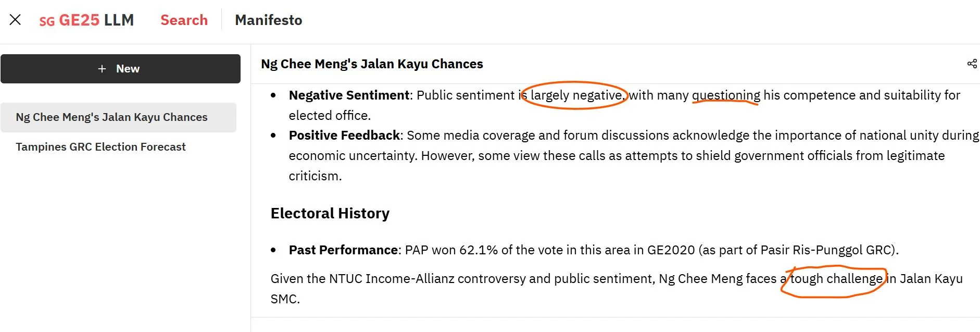Click the Past Performance bold label
The height and width of the screenshot is (332, 980).
[x=343, y=250]
